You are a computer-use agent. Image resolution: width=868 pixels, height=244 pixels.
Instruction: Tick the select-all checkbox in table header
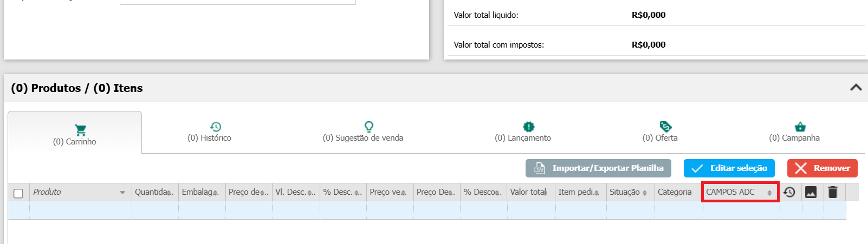tap(18, 193)
